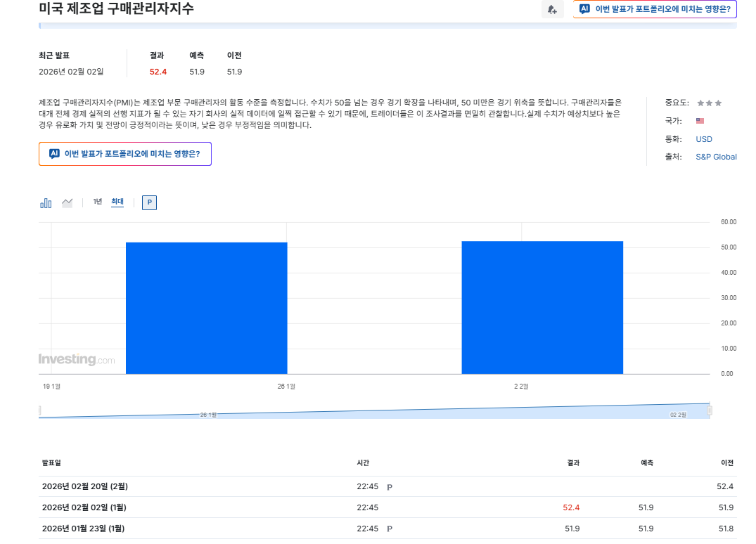The height and width of the screenshot is (544, 756).
Task: Switch to the 최대 tab above chart
Action: click(117, 202)
